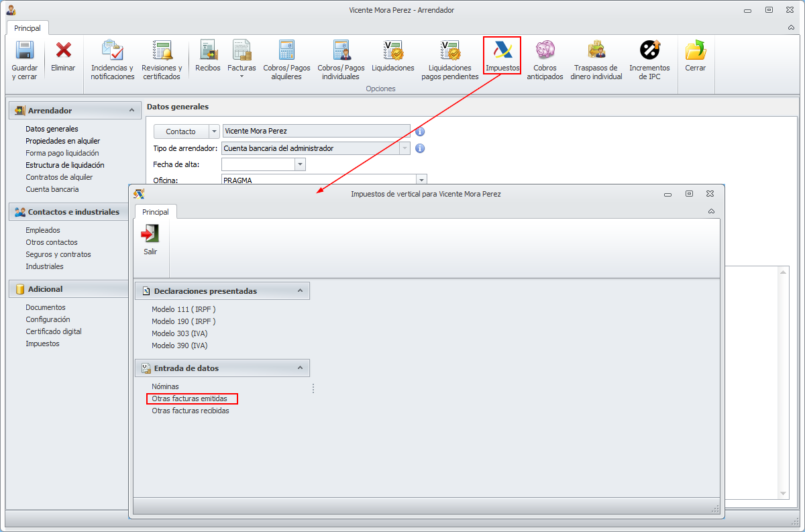Open Nóminas data entry
This screenshot has width=805, height=532.
(165, 386)
